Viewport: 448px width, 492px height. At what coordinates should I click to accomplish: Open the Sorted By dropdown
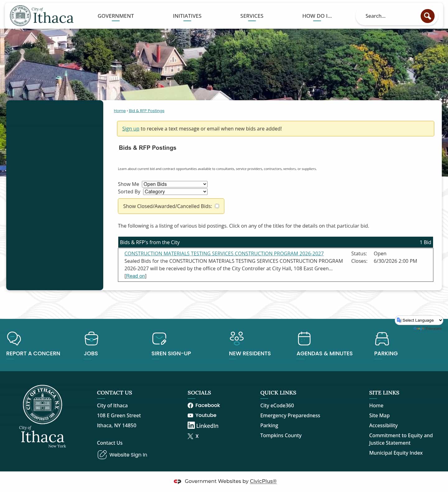(x=175, y=192)
